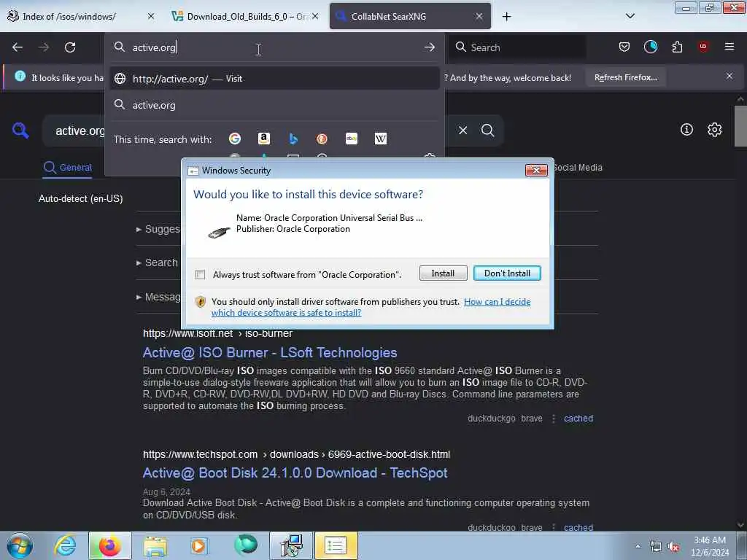Screen dimensions: 747x560
Task: Click the Install button
Action: point(443,273)
